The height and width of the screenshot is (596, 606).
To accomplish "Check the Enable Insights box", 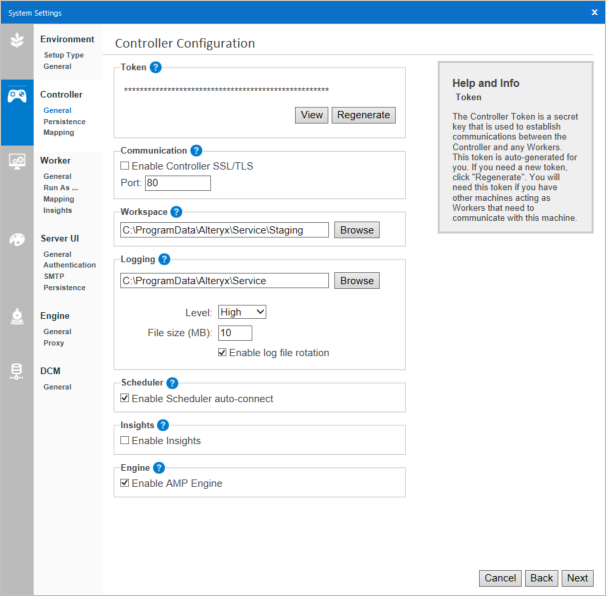I will pyautogui.click(x=125, y=440).
